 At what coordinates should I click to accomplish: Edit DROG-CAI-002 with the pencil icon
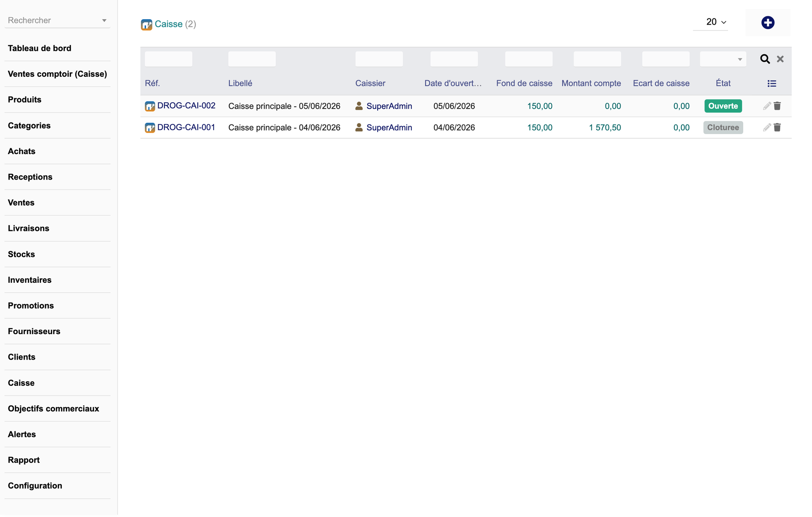coord(767,106)
